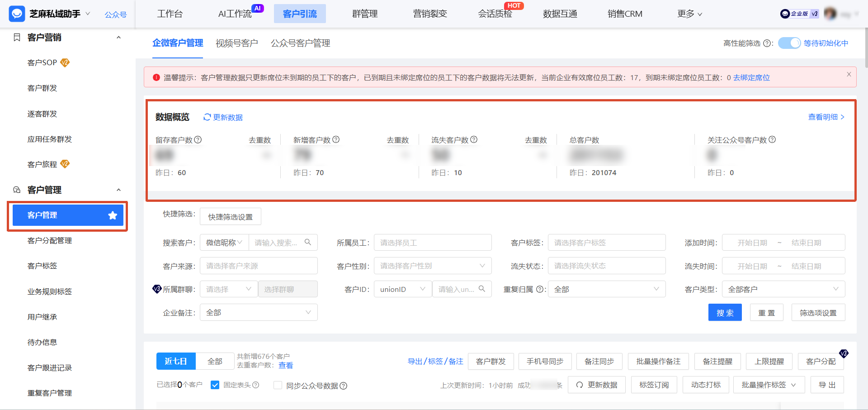Collapse the 客户营销 sidebar section
The image size is (868, 410).
click(x=118, y=37)
